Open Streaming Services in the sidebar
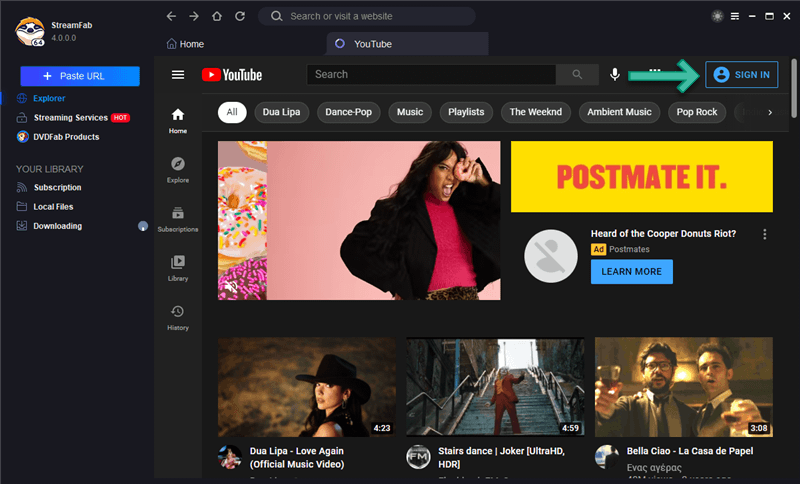800x484 pixels. click(x=73, y=118)
